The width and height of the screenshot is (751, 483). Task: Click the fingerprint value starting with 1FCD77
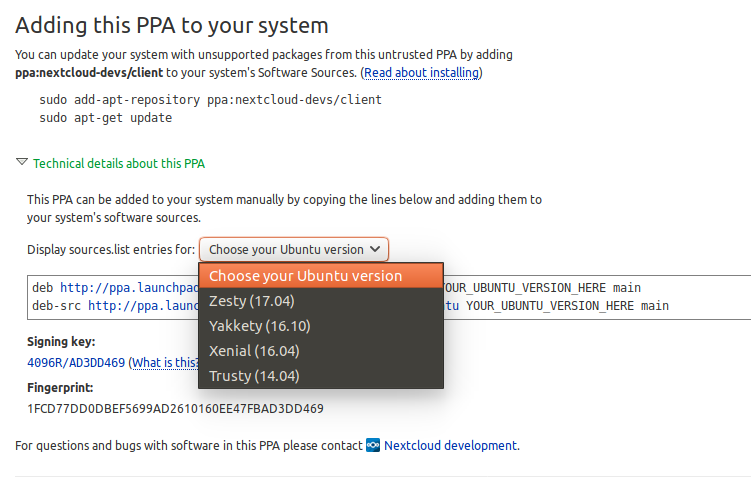click(175, 408)
